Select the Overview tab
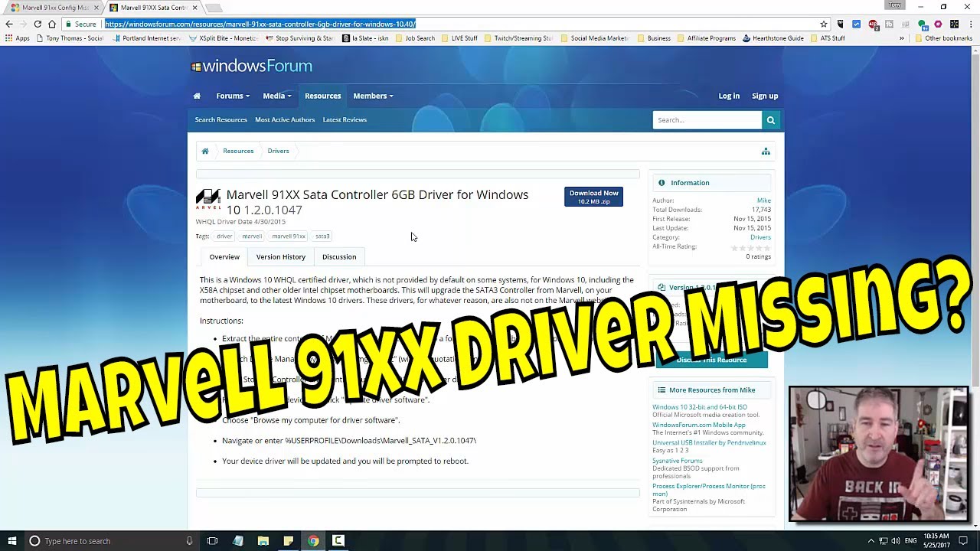The width and height of the screenshot is (980, 551). pyautogui.click(x=224, y=257)
